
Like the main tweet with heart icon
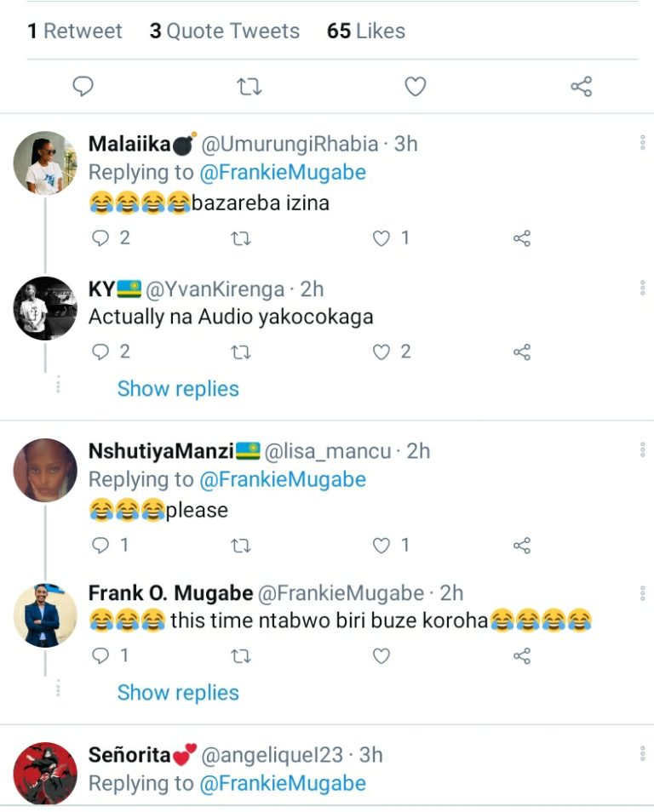[415, 87]
